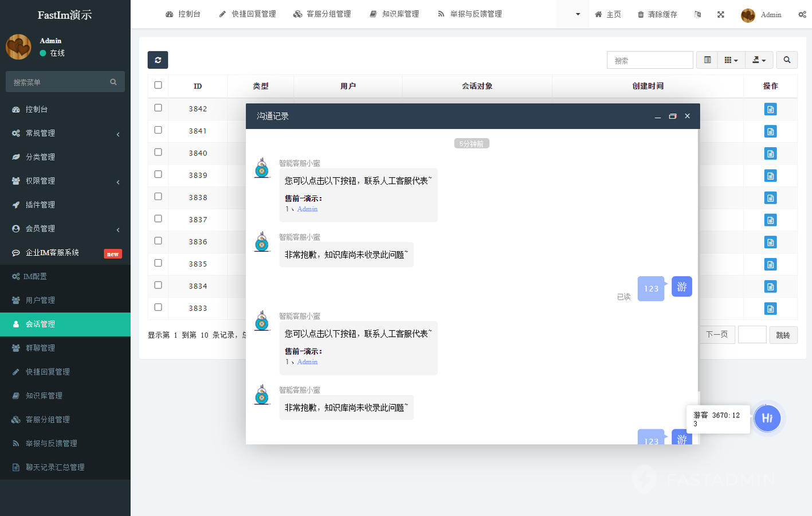Click the table search input field

650,60
